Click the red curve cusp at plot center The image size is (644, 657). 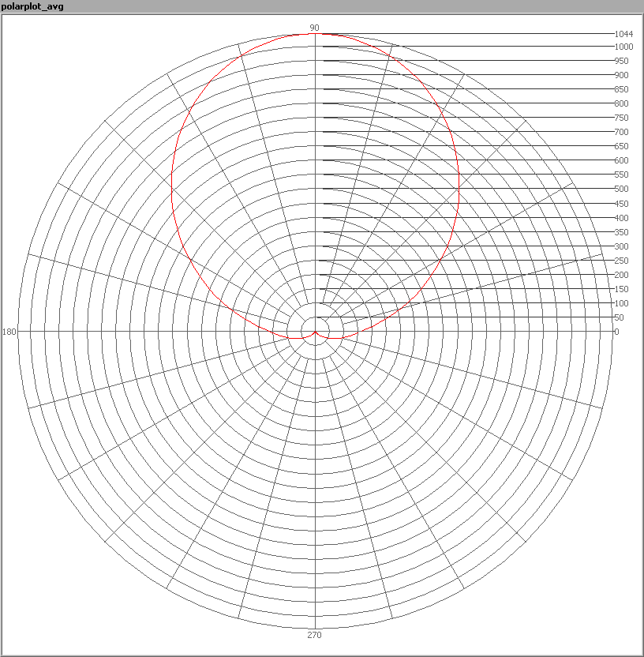tap(315, 332)
